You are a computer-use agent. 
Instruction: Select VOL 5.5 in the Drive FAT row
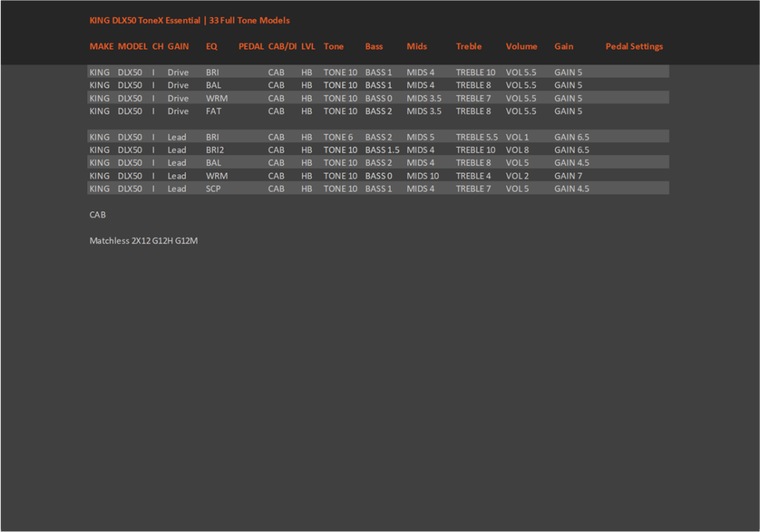[521, 111]
